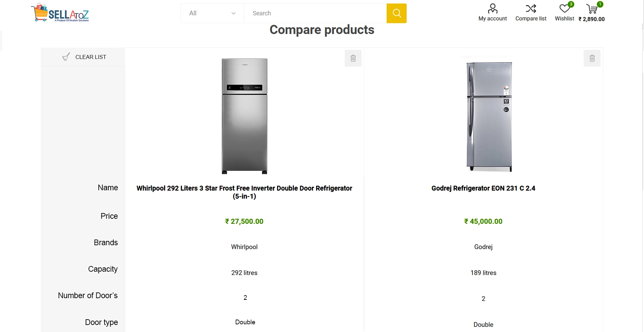Click inside the Search text field

[315, 13]
